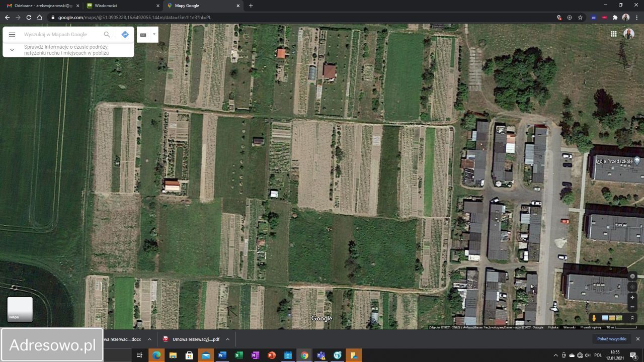This screenshot has height=362, width=644.
Task: Close the 'Wiadomości' tab
Action: (x=158, y=6)
